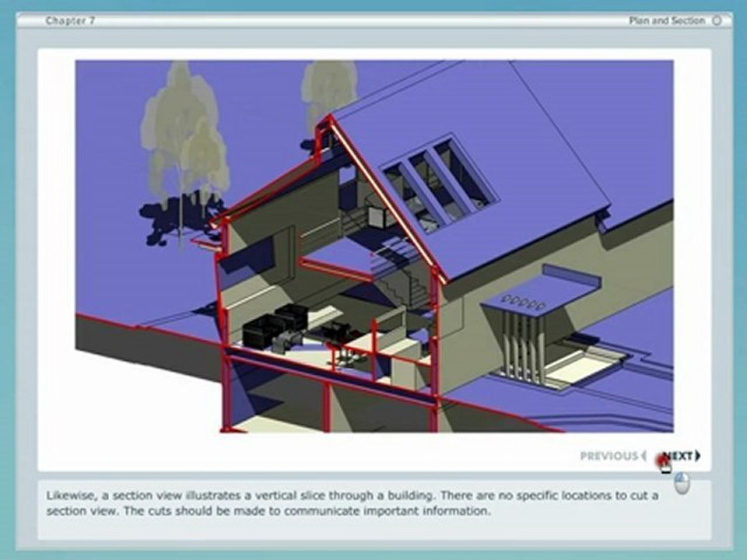Click the Chapter 7 heading text
This screenshot has height=560, width=747.
70,20
